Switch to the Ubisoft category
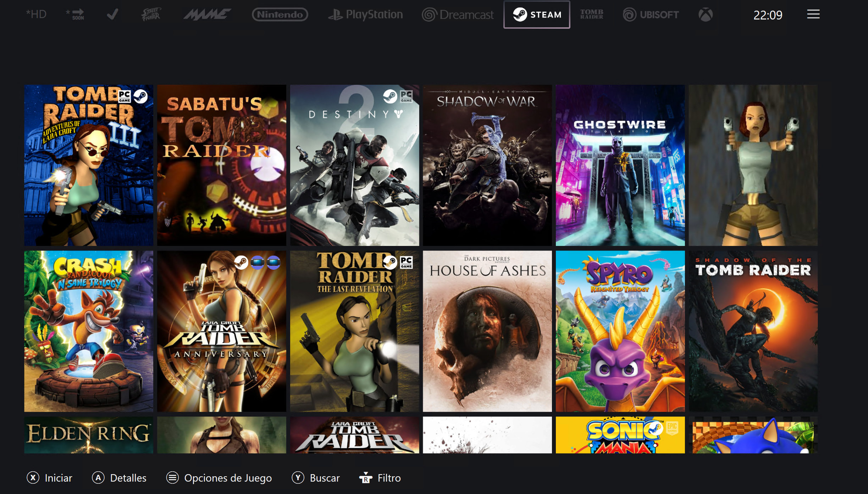868x494 pixels. (x=651, y=15)
